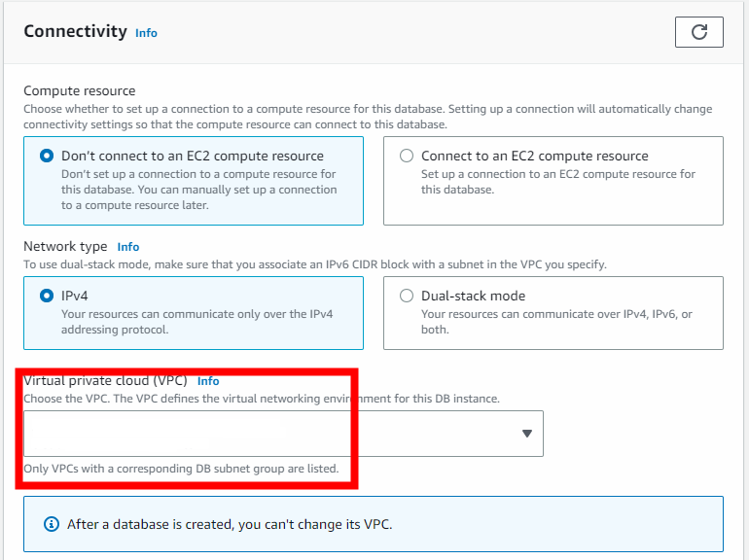
Task: Click the "can't change its VPC" notice text
Action: tap(230, 524)
